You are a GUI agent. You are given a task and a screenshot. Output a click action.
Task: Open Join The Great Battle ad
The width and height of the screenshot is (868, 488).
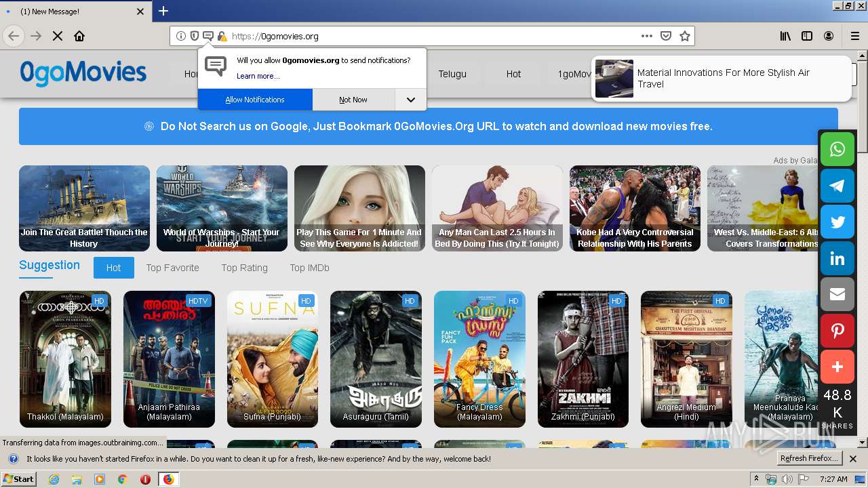(x=84, y=208)
